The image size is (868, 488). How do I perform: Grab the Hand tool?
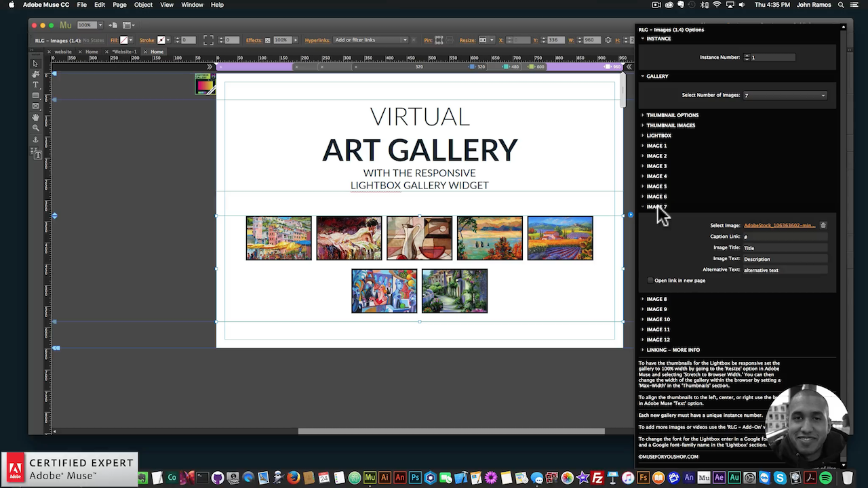[35, 116]
